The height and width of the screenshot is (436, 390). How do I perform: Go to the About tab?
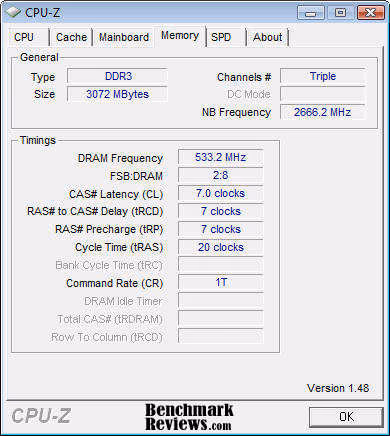267,37
